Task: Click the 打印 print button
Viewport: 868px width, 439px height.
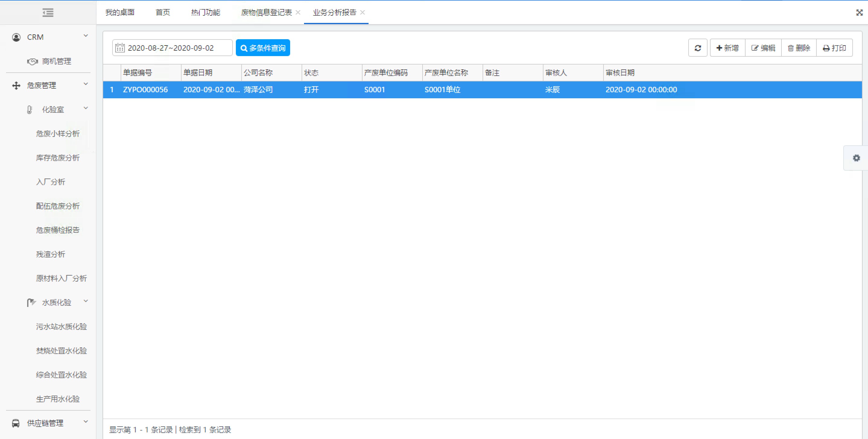Action: click(835, 48)
